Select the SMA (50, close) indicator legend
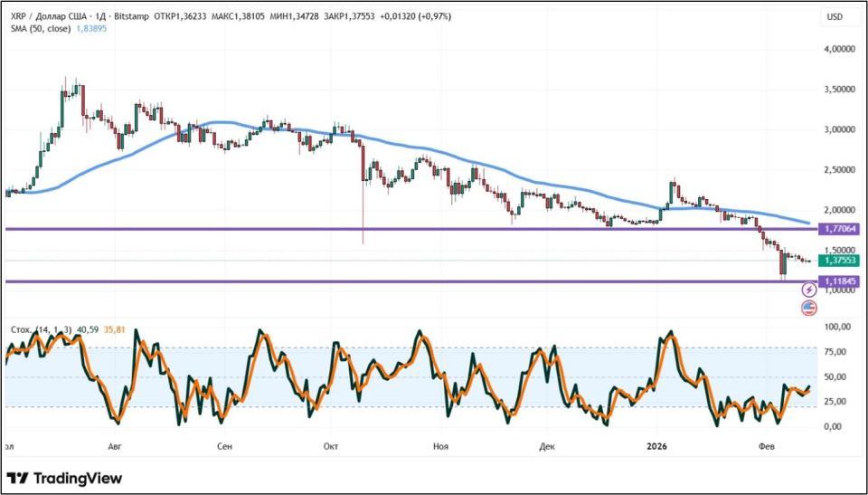Image resolution: width=868 pixels, height=495 pixels. coord(39,29)
